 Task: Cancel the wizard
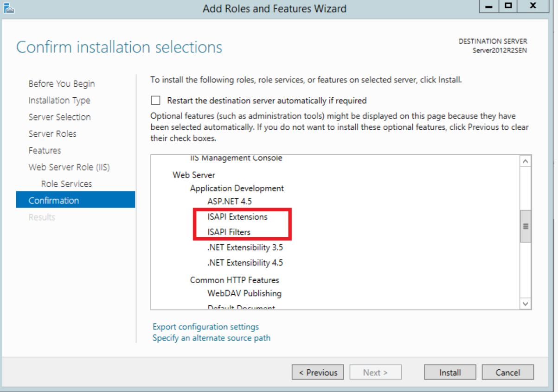coord(508,372)
